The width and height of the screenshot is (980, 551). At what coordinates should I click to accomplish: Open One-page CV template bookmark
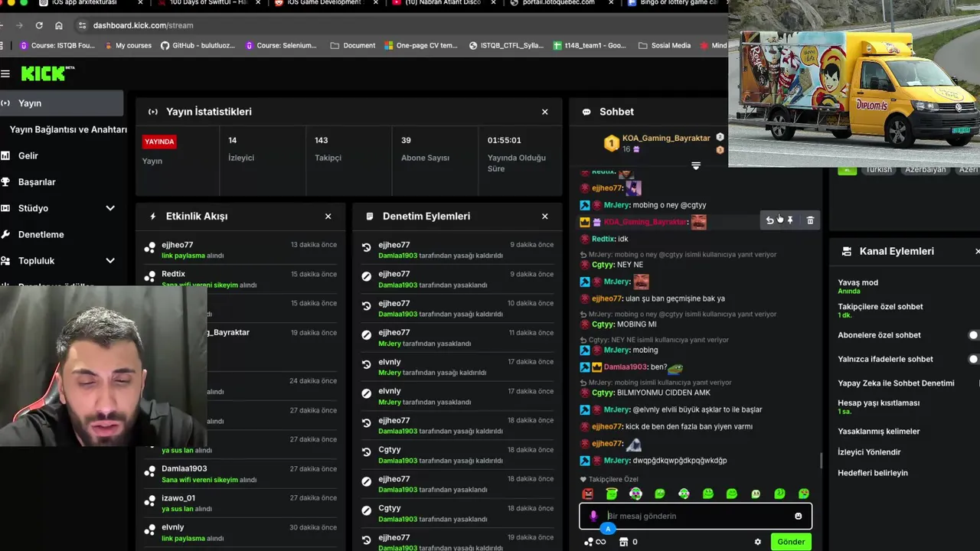pos(420,45)
